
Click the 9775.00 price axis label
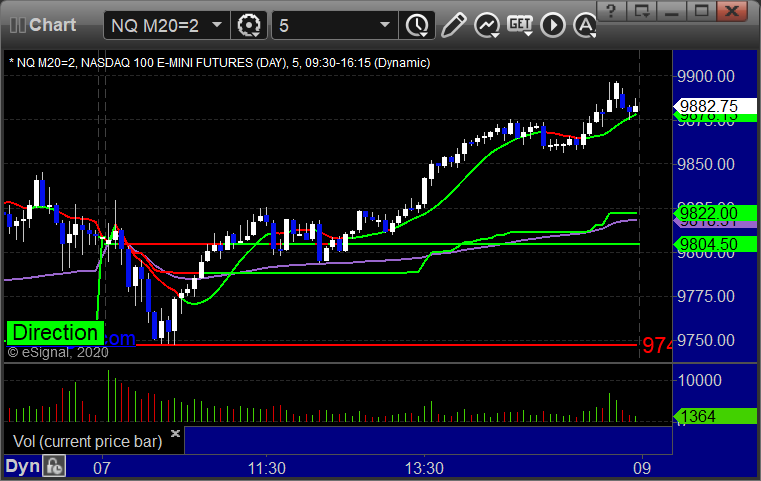click(x=706, y=296)
